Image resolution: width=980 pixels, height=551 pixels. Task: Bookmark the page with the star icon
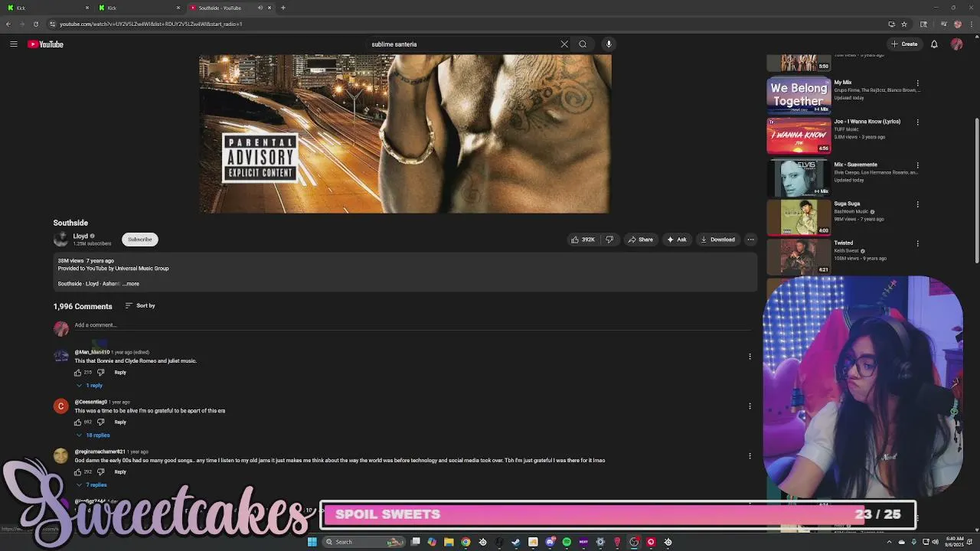click(x=904, y=24)
